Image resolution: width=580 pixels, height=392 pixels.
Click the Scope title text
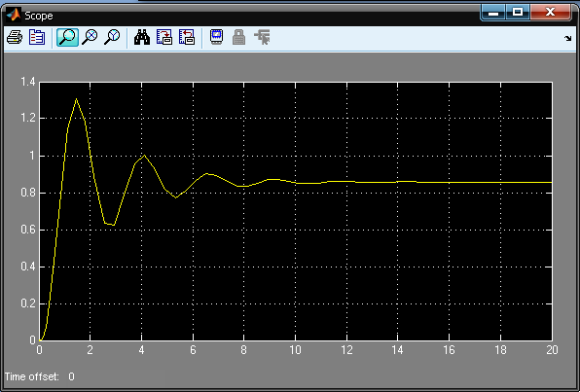(x=39, y=16)
